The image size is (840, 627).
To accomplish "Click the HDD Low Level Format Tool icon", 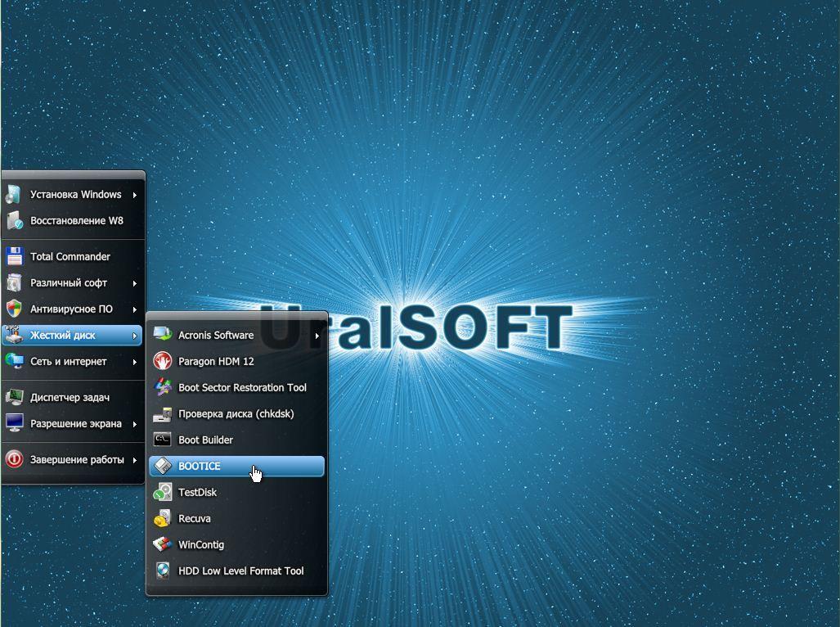I will click(163, 571).
